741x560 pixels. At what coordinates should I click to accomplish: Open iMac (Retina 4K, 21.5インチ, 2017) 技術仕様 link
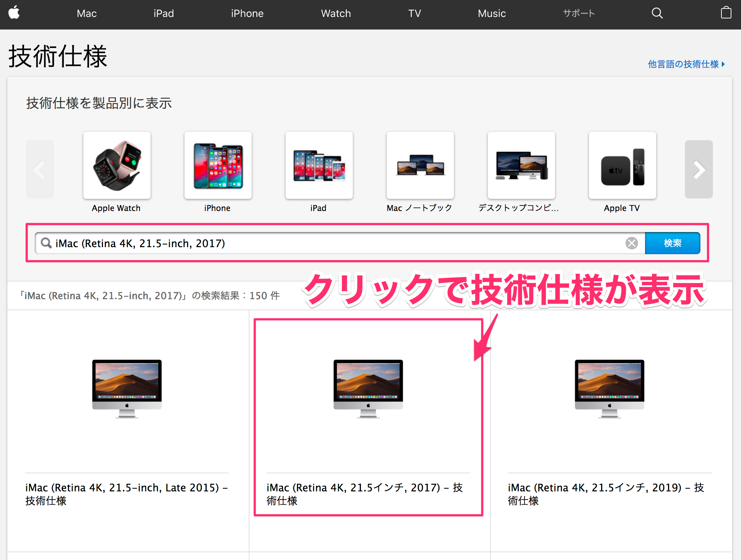[x=365, y=494]
